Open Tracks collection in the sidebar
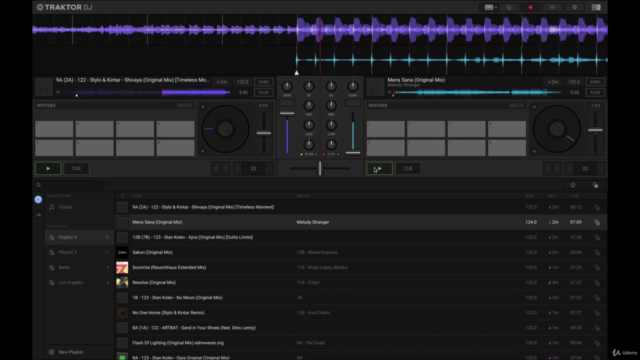Image resolution: width=640 pixels, height=360 pixels. click(79, 207)
